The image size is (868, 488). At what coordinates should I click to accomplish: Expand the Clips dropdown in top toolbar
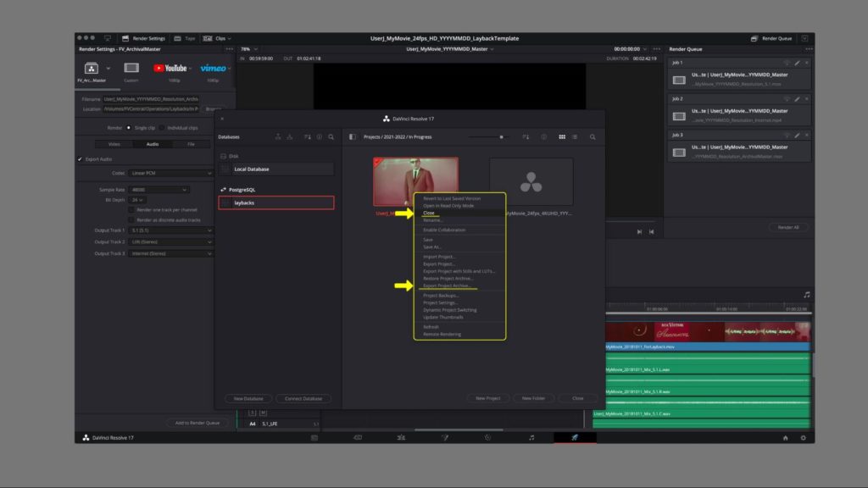click(x=217, y=38)
